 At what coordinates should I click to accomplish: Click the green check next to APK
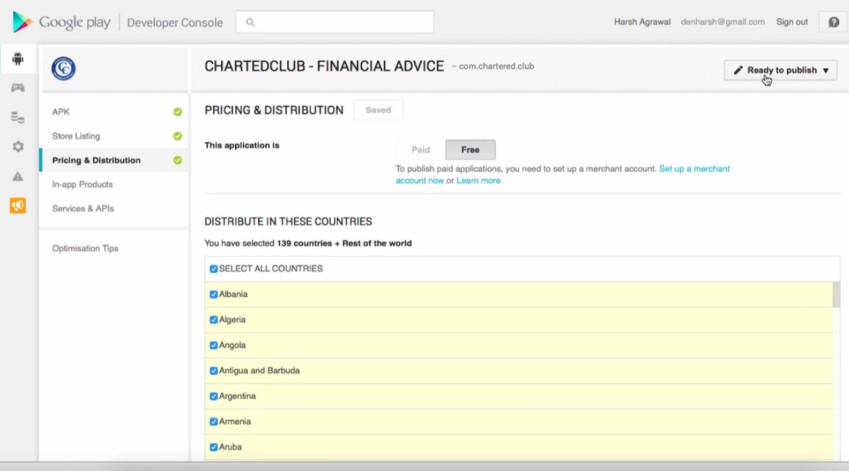[178, 112]
